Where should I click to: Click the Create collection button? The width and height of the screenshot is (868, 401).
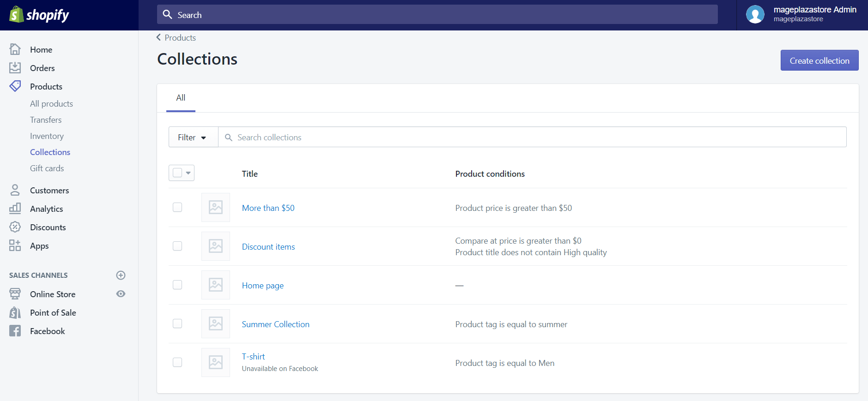click(819, 60)
